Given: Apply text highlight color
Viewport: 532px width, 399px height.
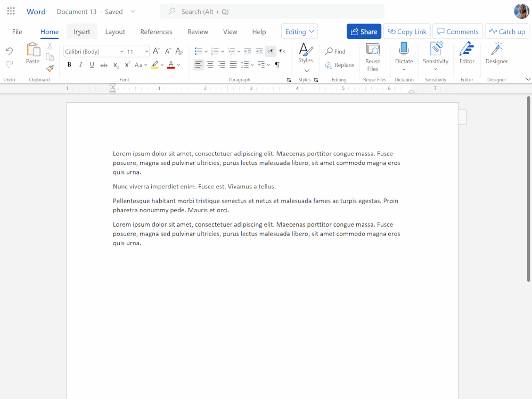Looking at the screenshot, I should pos(155,64).
